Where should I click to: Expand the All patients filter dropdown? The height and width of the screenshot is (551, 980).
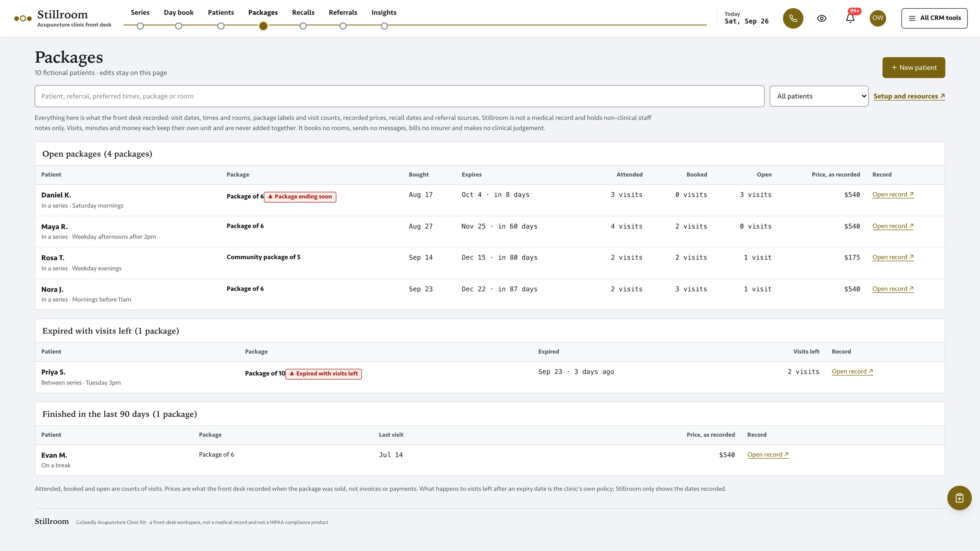(819, 96)
